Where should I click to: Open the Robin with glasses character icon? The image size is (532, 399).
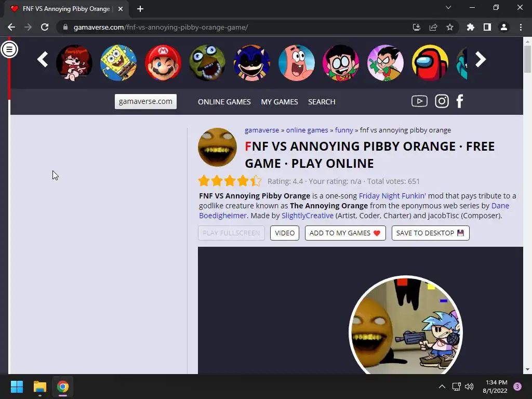point(341,63)
